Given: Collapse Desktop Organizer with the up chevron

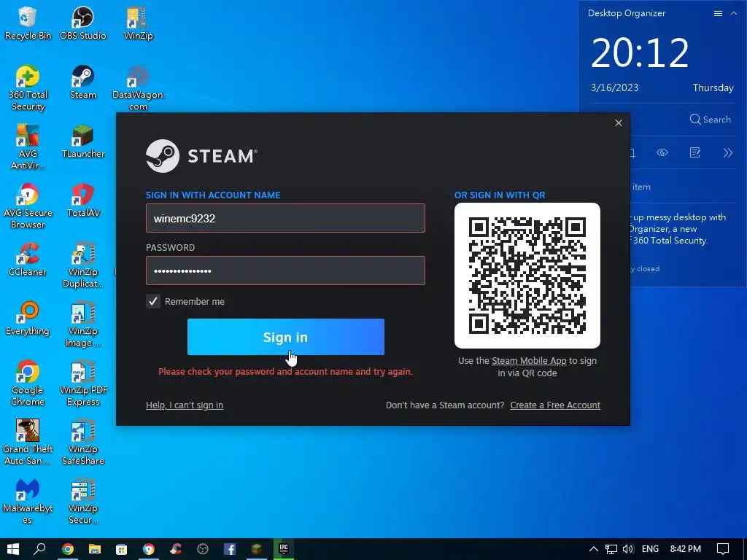Looking at the screenshot, I should [734, 13].
